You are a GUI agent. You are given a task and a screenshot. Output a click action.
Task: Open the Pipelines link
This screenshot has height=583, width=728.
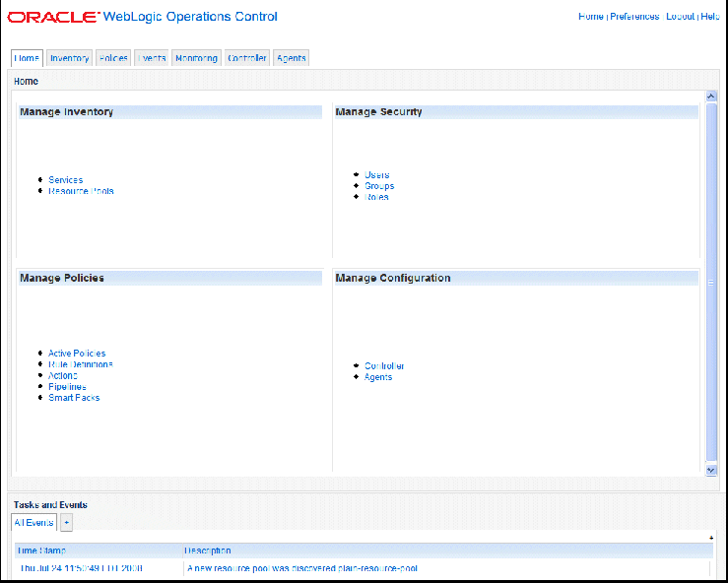(x=67, y=387)
